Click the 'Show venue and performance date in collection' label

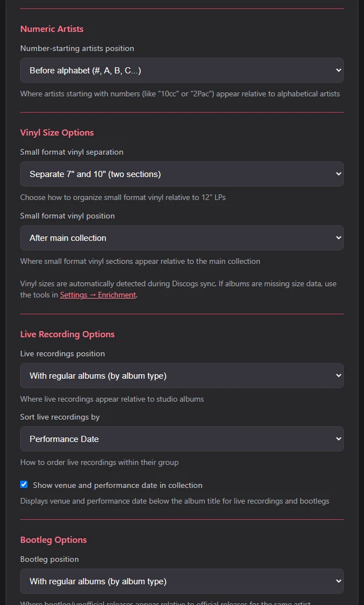(x=118, y=485)
